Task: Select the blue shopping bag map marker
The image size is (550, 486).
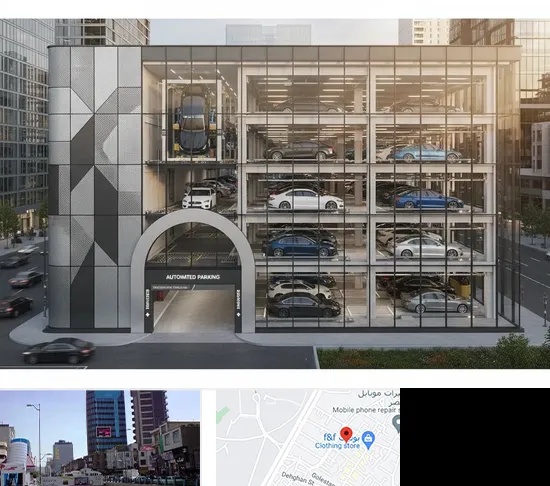Action: pos(368,440)
